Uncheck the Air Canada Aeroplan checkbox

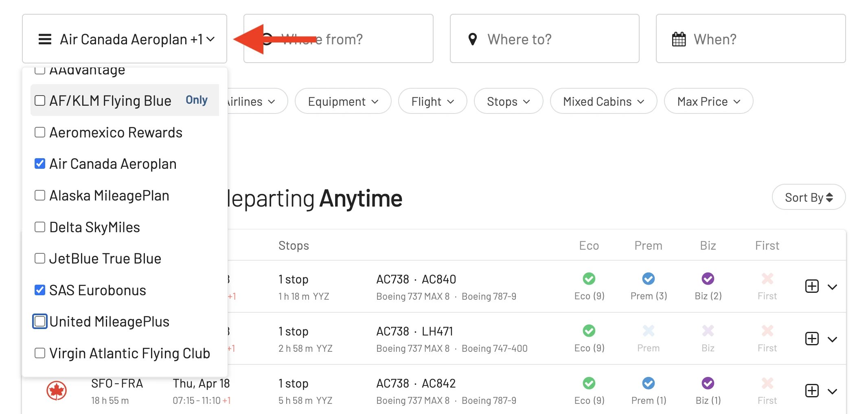pyautogui.click(x=40, y=163)
